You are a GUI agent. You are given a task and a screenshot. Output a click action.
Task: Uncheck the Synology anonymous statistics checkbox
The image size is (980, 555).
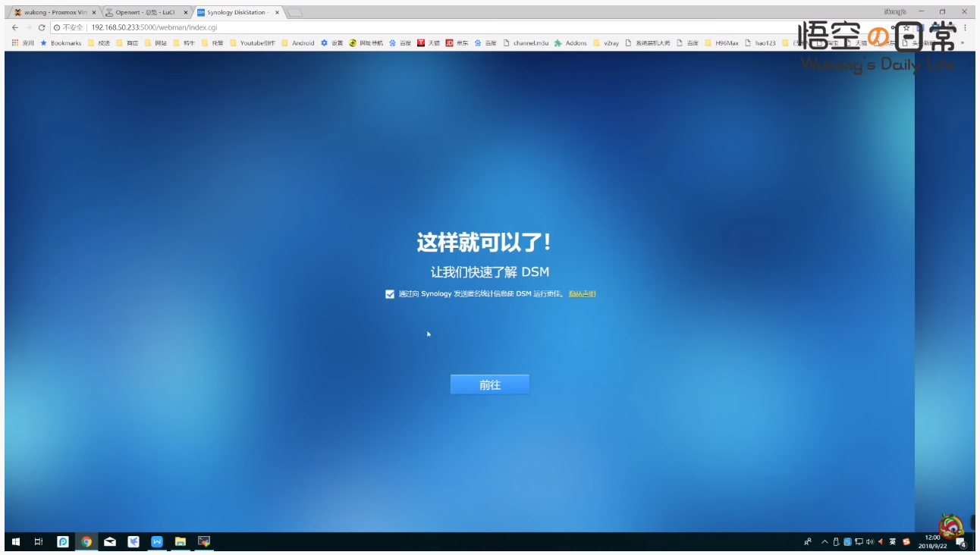pos(390,294)
